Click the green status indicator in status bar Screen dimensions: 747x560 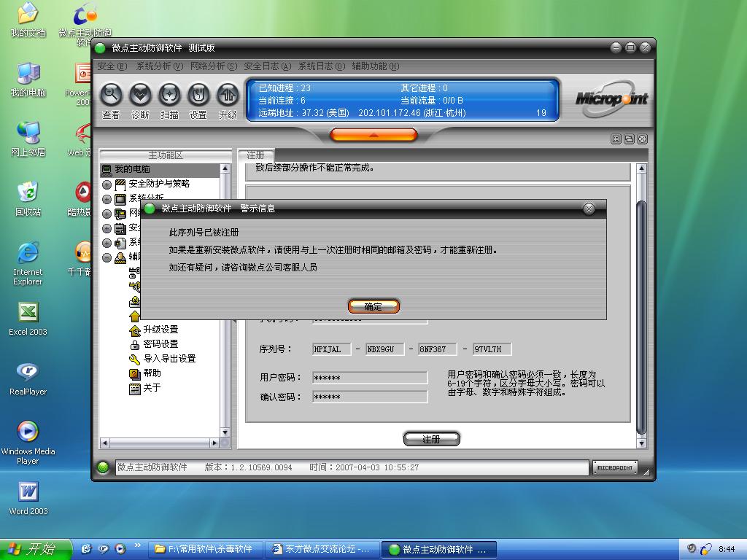click(x=102, y=467)
